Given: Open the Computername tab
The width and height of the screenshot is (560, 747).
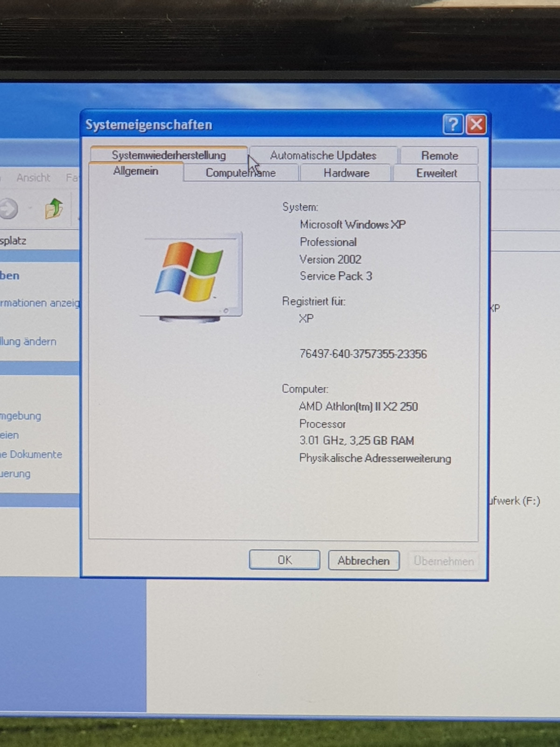Looking at the screenshot, I should (x=240, y=173).
